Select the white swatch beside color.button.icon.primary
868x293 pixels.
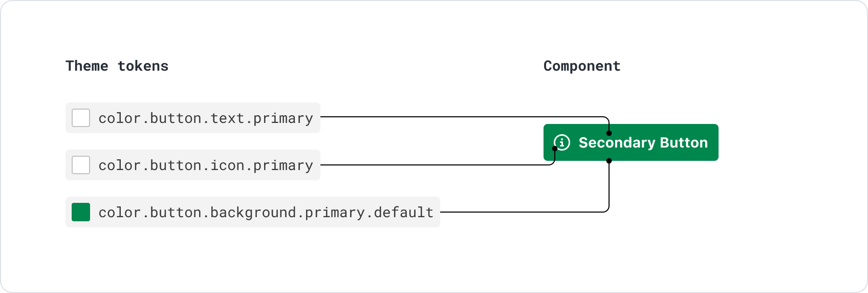[x=81, y=165]
